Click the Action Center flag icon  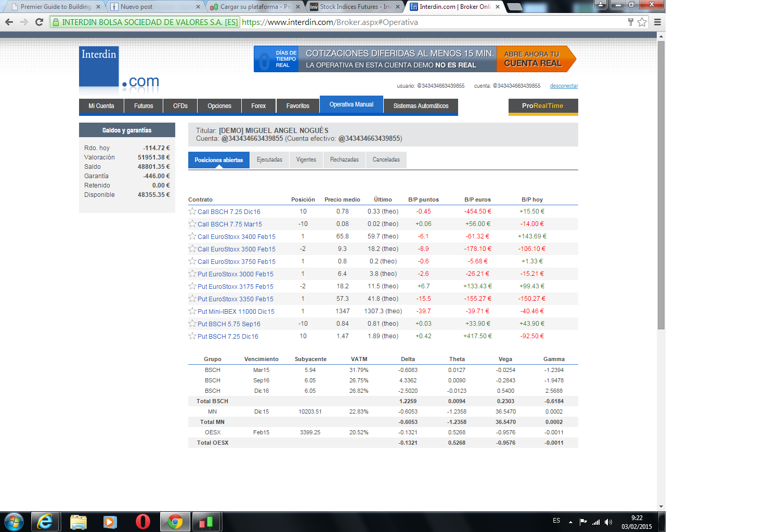(583, 522)
